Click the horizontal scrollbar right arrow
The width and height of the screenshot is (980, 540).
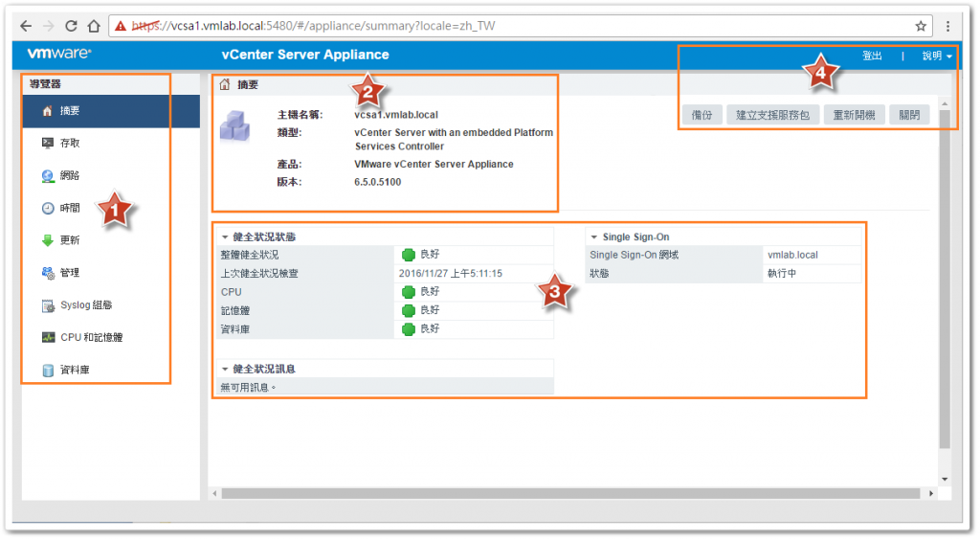(931, 494)
